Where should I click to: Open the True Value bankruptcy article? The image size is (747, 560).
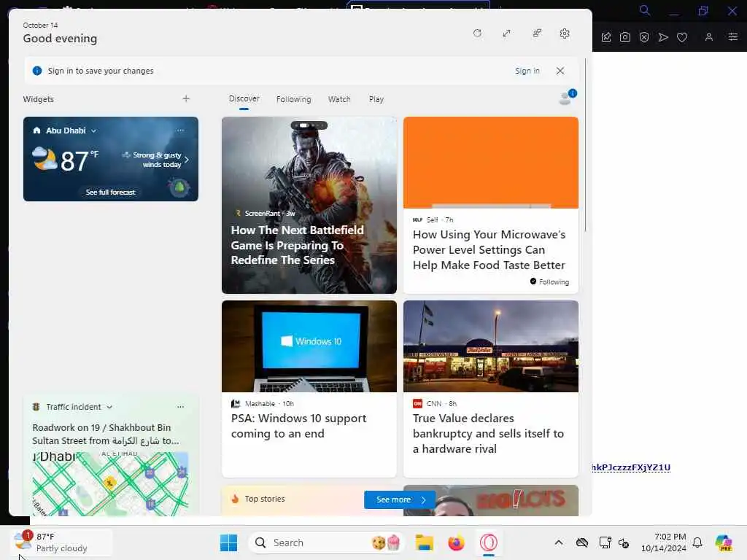(488, 433)
